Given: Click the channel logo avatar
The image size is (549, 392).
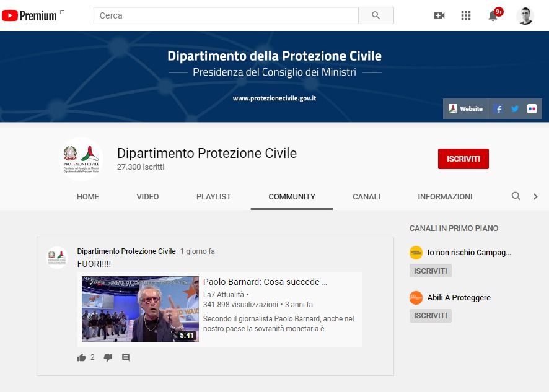Looking at the screenshot, I should point(81,159).
